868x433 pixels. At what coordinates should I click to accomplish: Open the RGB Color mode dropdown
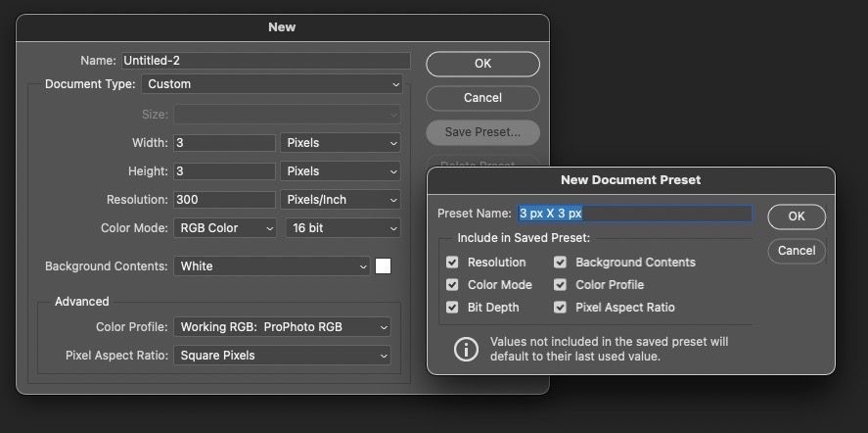click(x=225, y=228)
